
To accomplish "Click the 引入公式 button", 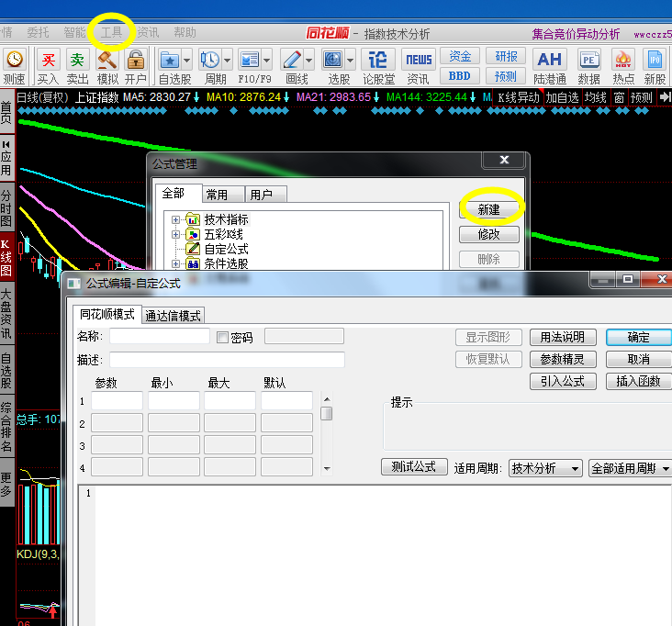I will 563,381.
